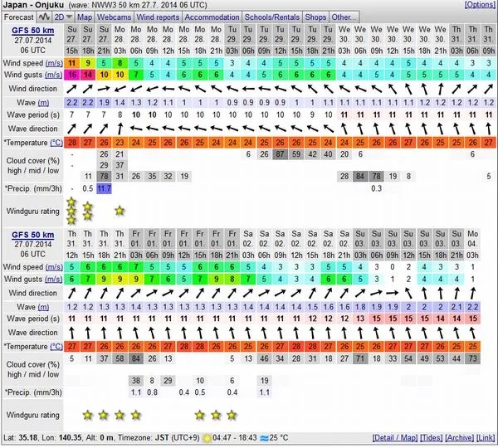Open the Accommodation tab

click(212, 17)
